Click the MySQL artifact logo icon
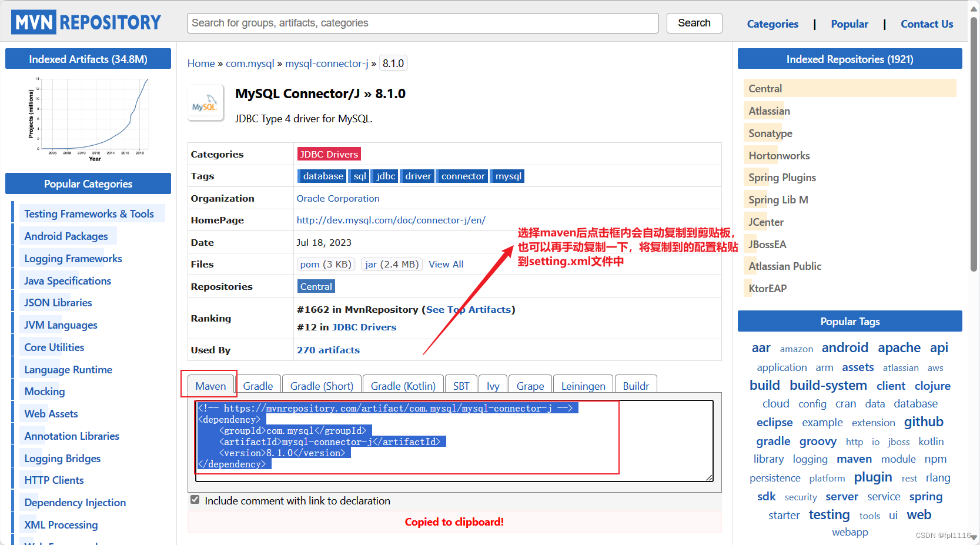Screen dimensions: 980x545 (x=205, y=103)
